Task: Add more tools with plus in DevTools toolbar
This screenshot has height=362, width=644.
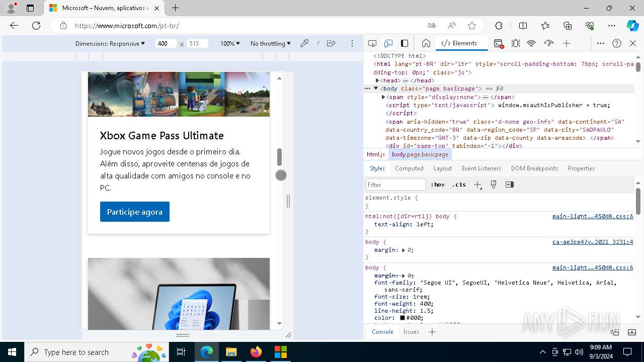Action: pos(567,43)
